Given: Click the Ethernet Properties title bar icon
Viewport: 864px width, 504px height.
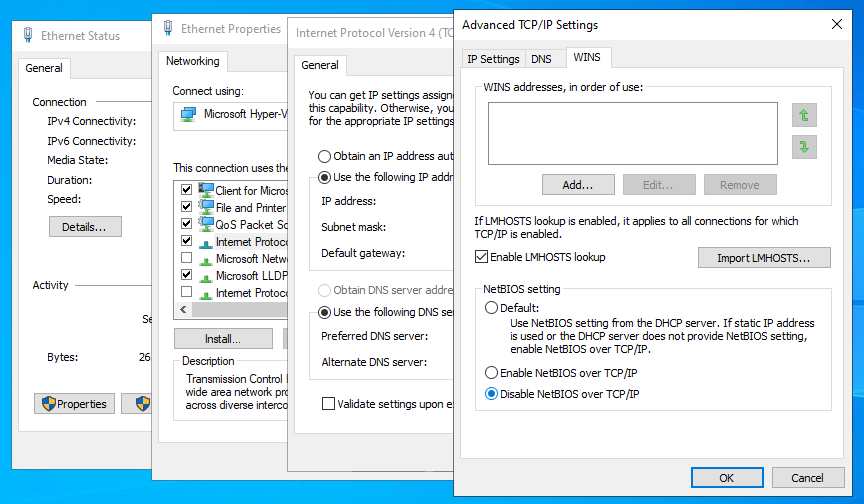Looking at the screenshot, I should tap(167, 29).
